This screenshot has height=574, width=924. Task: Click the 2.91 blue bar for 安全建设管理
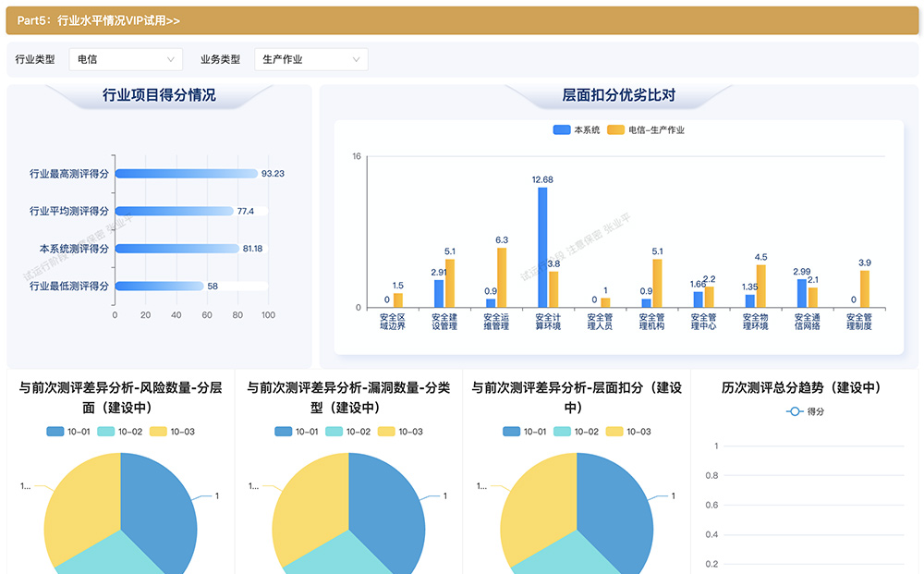439,294
